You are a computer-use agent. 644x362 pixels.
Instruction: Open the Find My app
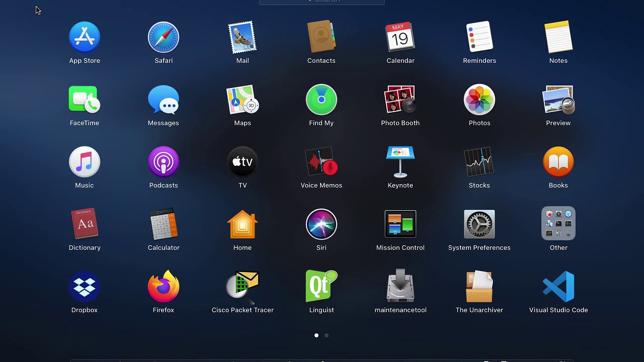(x=321, y=100)
